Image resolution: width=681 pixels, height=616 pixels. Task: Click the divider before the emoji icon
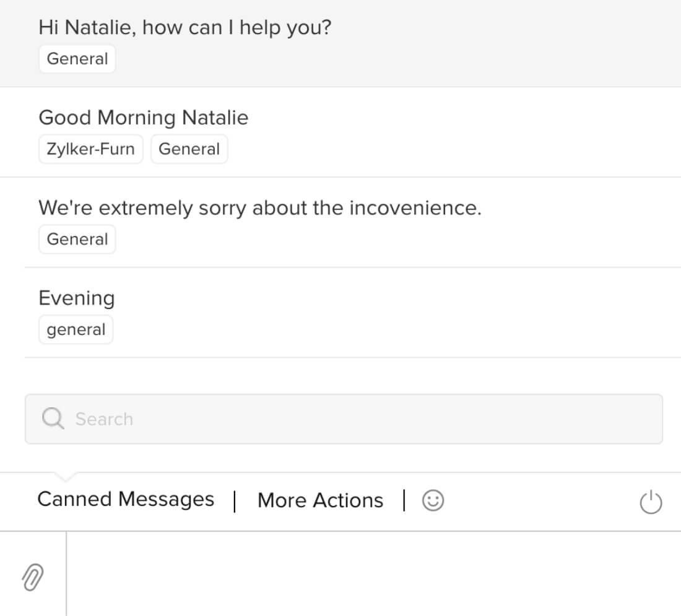pos(404,501)
